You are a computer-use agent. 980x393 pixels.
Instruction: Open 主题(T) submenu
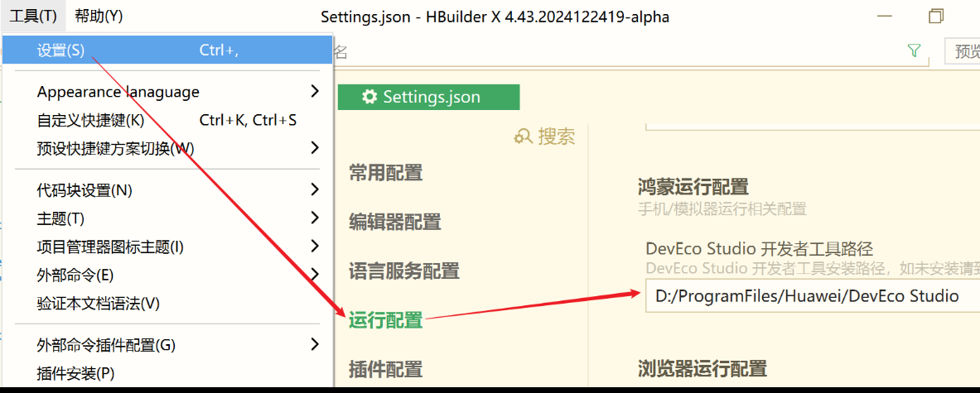pos(167,218)
